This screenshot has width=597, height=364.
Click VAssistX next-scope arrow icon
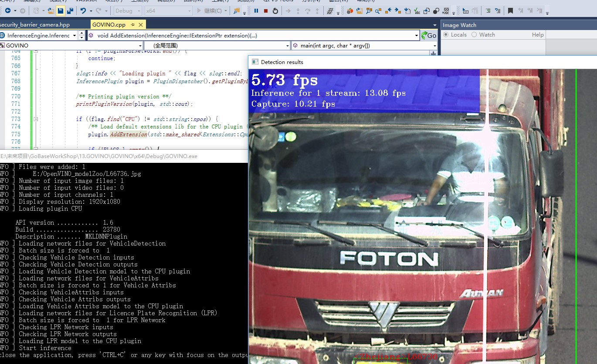(x=398, y=10)
